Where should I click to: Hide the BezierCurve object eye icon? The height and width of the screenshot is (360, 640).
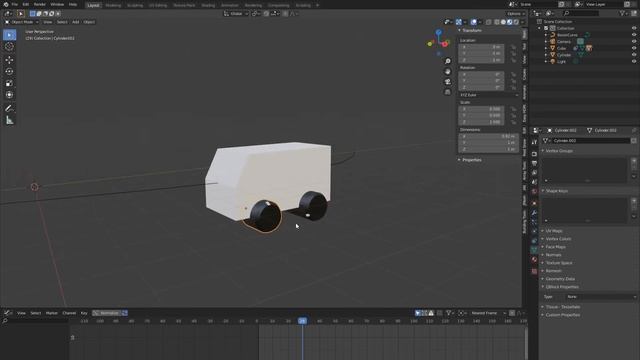[634, 35]
